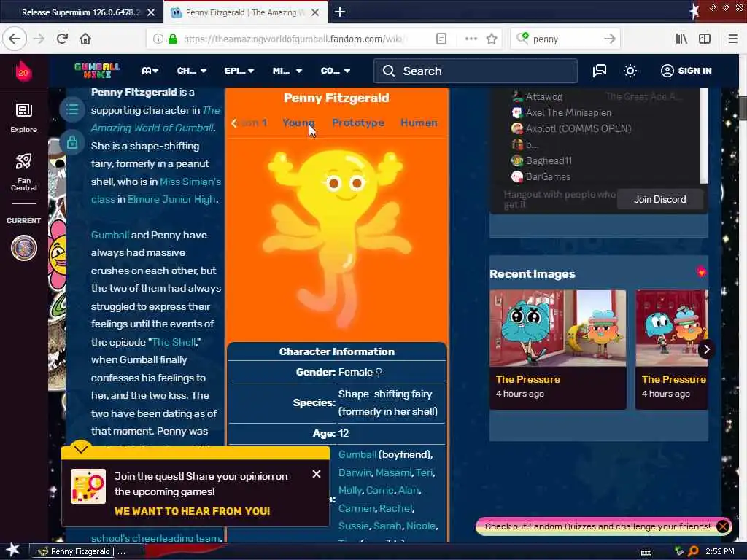Click the Fandom flame logo
Image resolution: width=747 pixels, height=560 pixels.
pyautogui.click(x=23, y=71)
